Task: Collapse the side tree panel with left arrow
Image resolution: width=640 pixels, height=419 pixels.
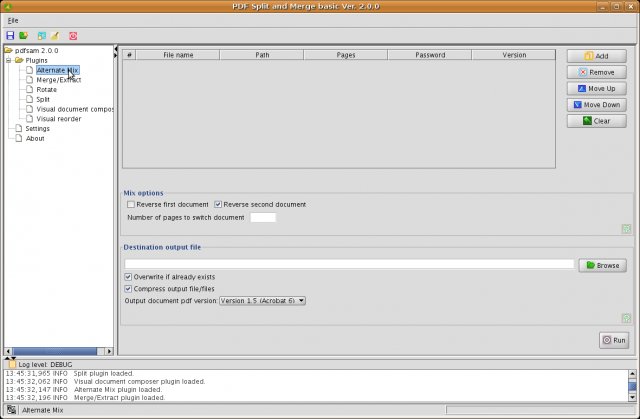Action: click(x=116, y=49)
